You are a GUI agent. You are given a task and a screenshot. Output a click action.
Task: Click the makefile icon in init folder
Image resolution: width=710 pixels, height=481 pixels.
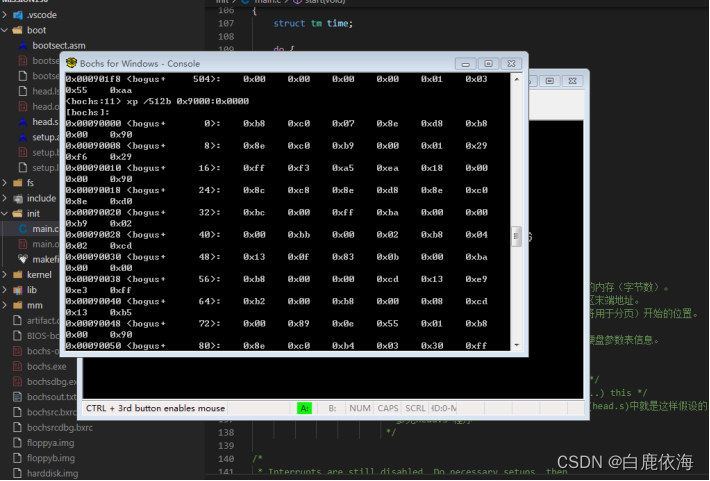click(x=23, y=260)
